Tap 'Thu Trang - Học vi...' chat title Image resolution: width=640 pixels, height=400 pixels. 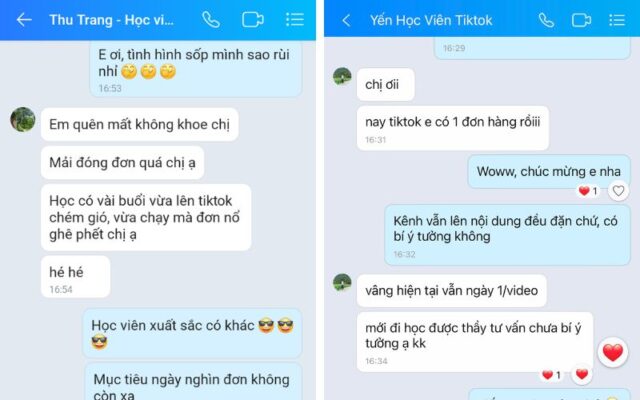point(111,20)
